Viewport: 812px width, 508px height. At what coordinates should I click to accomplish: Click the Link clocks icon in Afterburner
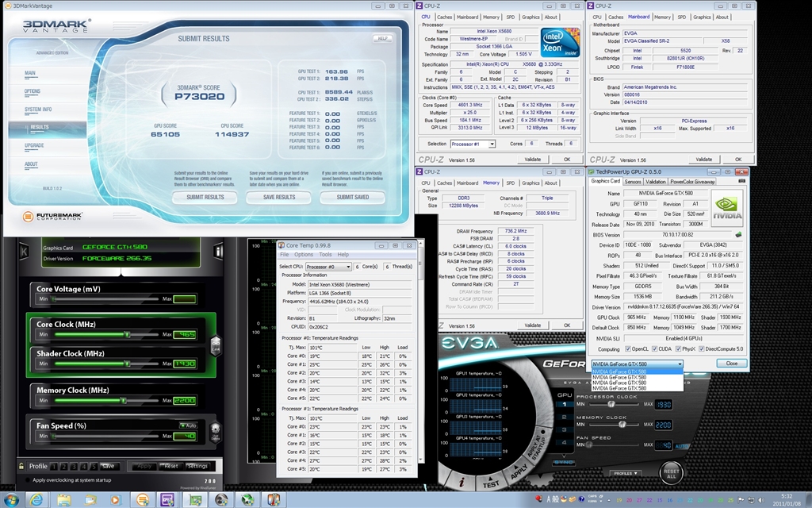click(x=216, y=344)
